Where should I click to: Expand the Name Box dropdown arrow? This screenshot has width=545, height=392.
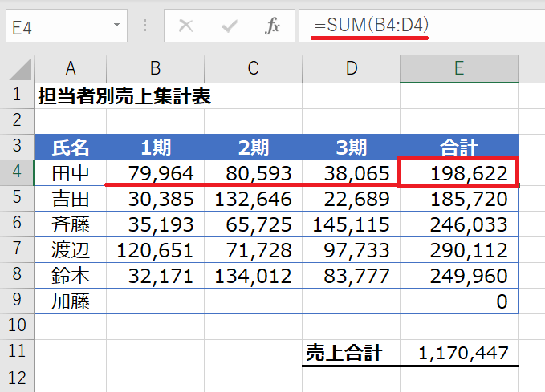click(x=116, y=26)
